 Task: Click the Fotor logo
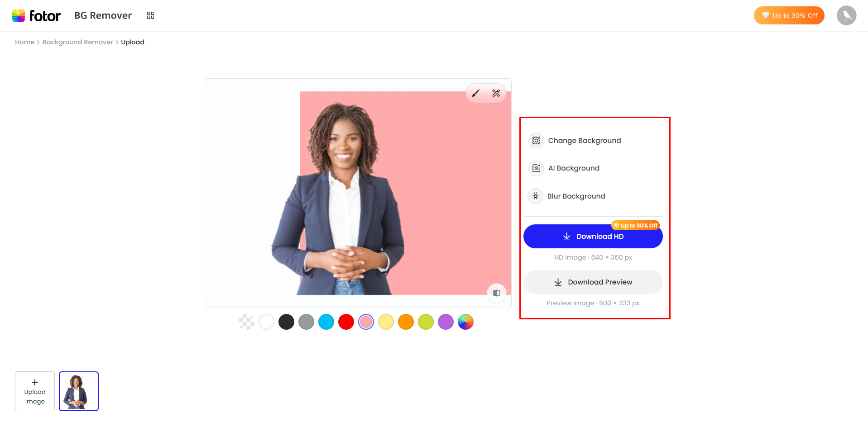[36, 16]
